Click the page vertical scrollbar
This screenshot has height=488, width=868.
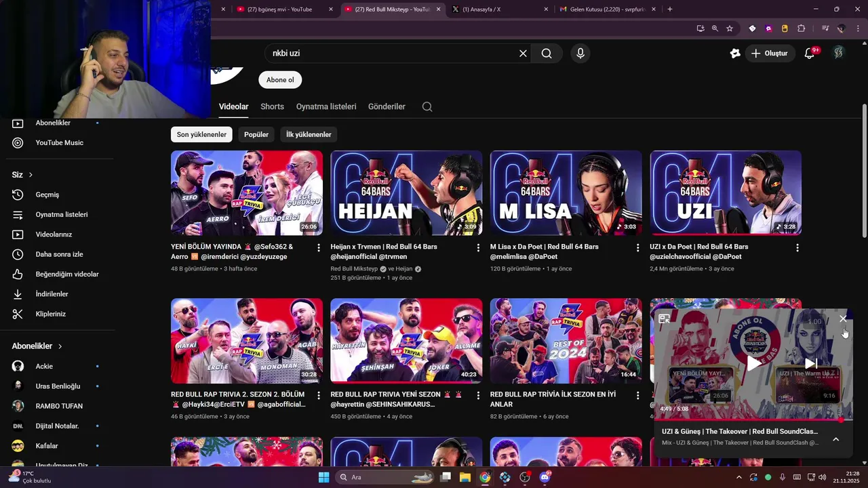point(864,170)
